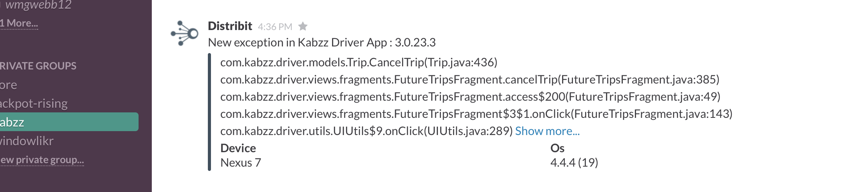The width and height of the screenshot is (868, 192).
Task: Click the Distribit bot avatar icon
Action: pyautogui.click(x=184, y=33)
